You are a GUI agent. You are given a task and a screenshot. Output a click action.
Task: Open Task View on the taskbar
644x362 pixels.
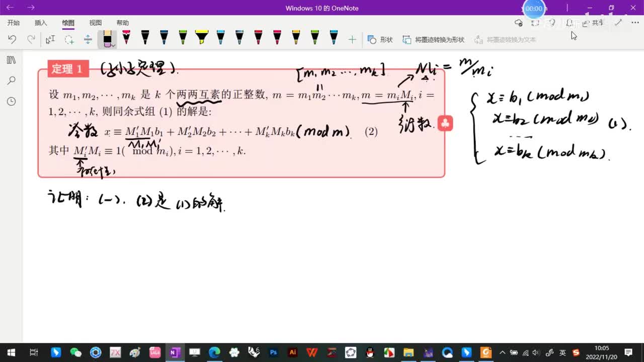pyautogui.click(x=34, y=352)
